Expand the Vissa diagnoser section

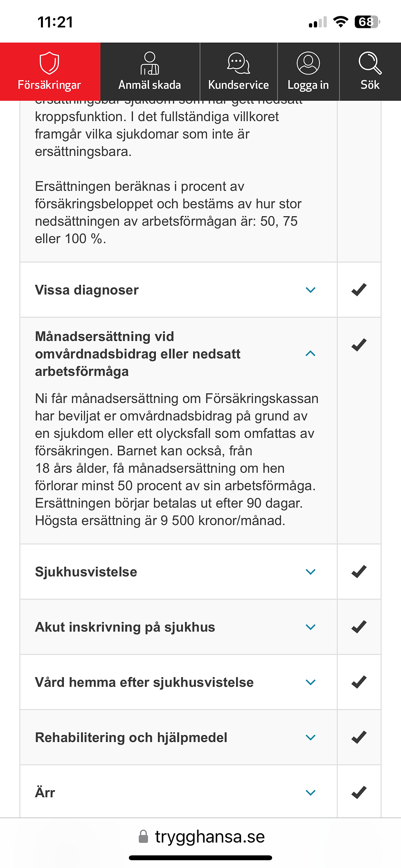coord(311,290)
